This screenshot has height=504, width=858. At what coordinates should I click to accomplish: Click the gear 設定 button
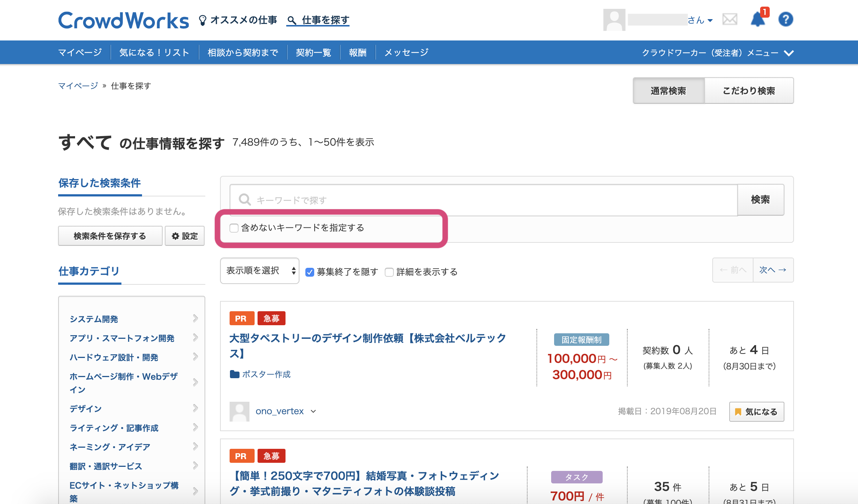pyautogui.click(x=185, y=236)
